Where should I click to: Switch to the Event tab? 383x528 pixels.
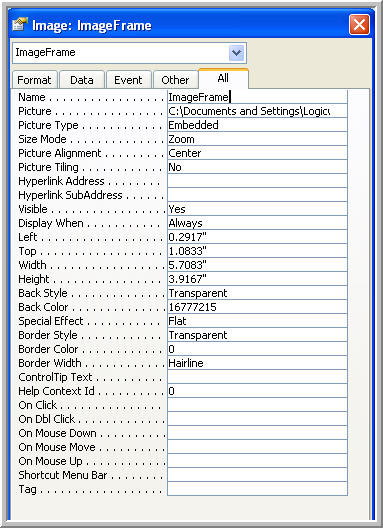tap(128, 80)
